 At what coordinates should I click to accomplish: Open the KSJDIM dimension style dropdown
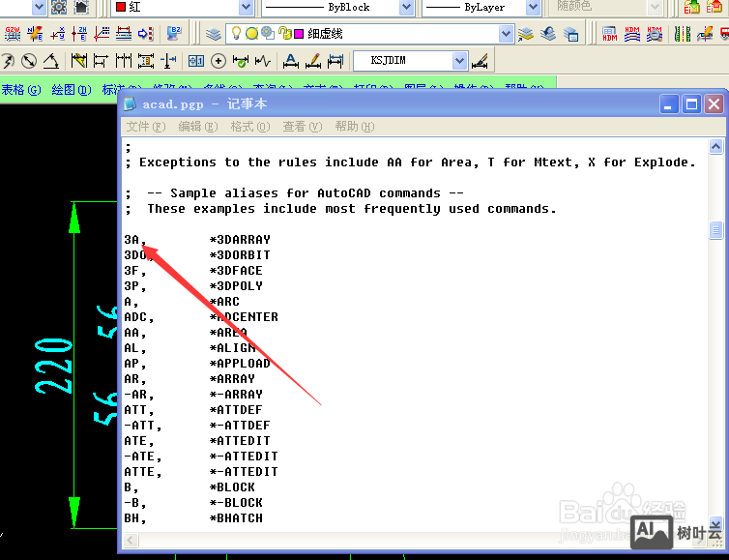(x=459, y=61)
